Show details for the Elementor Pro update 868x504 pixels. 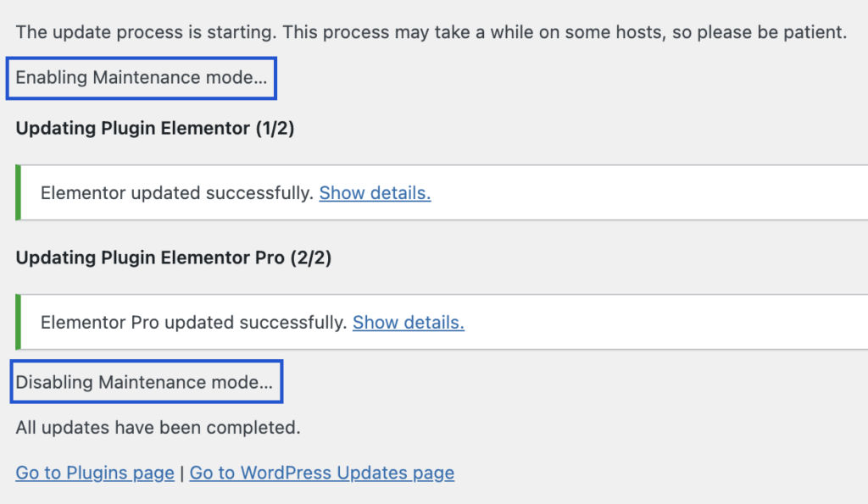(x=409, y=323)
